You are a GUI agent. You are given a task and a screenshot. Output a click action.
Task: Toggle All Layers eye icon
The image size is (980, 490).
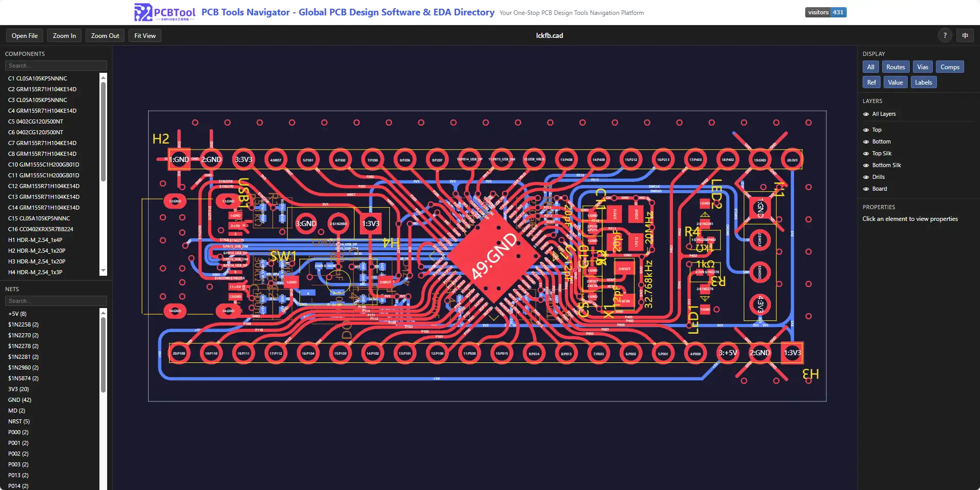tap(866, 114)
